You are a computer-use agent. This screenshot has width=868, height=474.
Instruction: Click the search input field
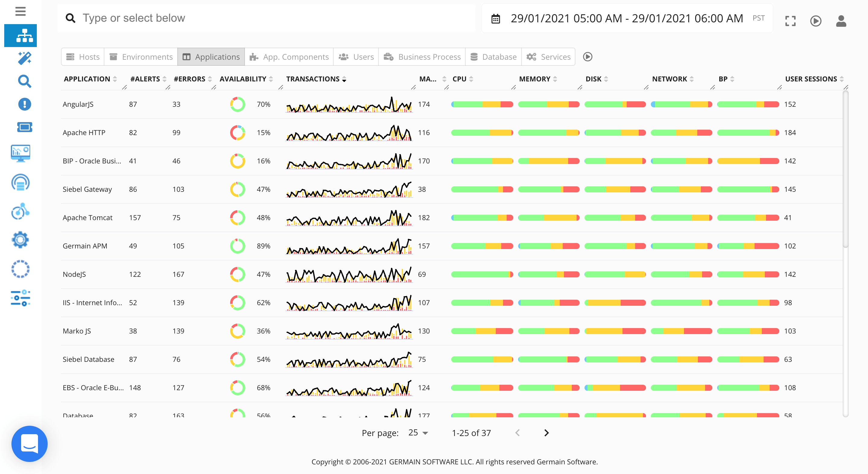270,18
